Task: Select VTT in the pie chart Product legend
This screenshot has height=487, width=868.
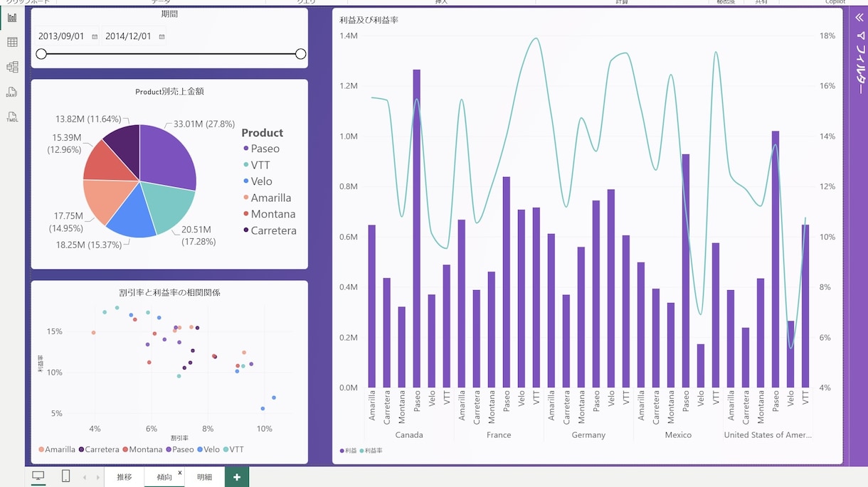Action: point(256,165)
